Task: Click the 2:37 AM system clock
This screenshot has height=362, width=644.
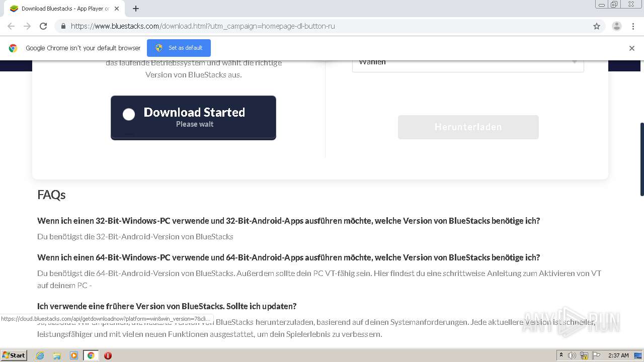Action: pos(618,355)
